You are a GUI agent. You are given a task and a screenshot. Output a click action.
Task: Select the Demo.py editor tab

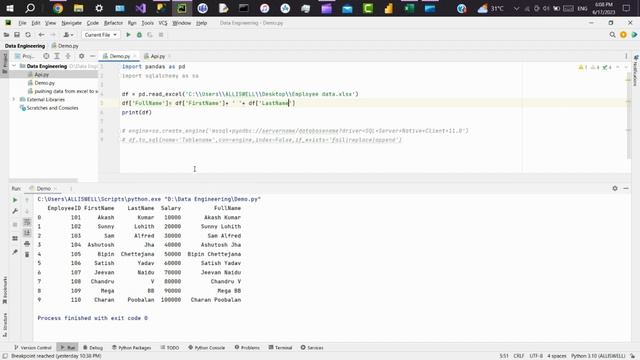click(119, 56)
